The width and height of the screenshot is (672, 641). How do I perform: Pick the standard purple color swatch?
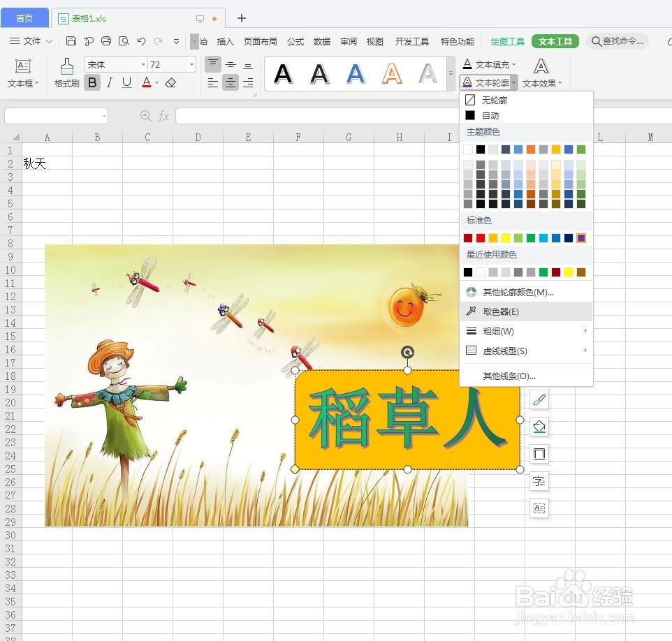(x=581, y=238)
